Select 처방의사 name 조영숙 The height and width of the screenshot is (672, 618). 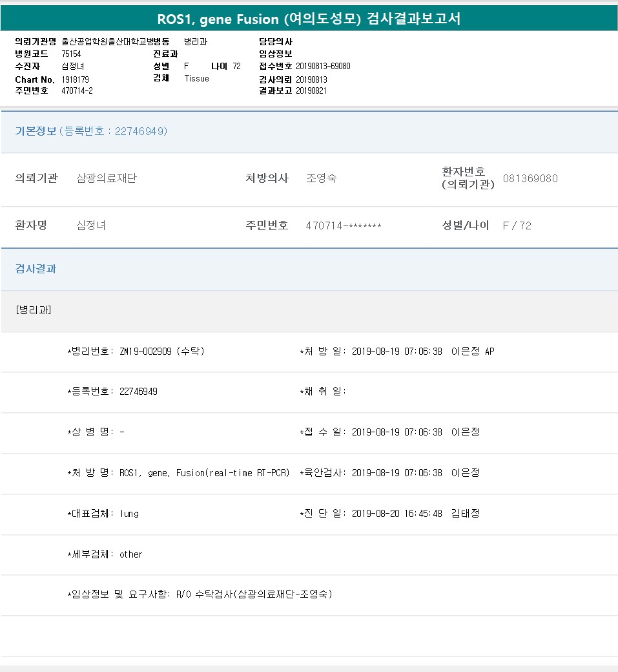tap(321, 178)
